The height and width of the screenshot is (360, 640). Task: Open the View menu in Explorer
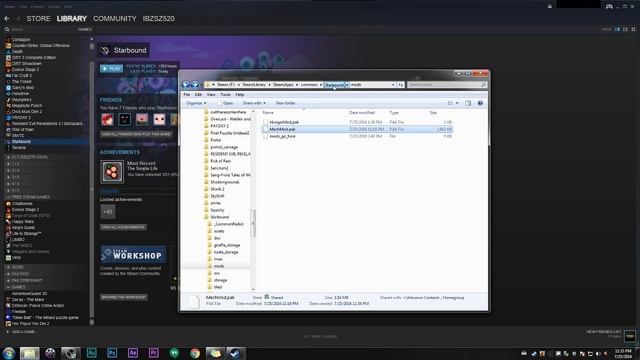pos(211,95)
